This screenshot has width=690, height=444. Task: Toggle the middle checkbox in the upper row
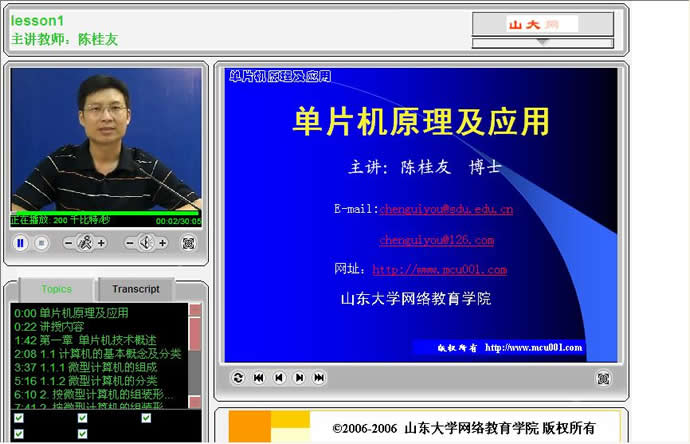pos(82,418)
